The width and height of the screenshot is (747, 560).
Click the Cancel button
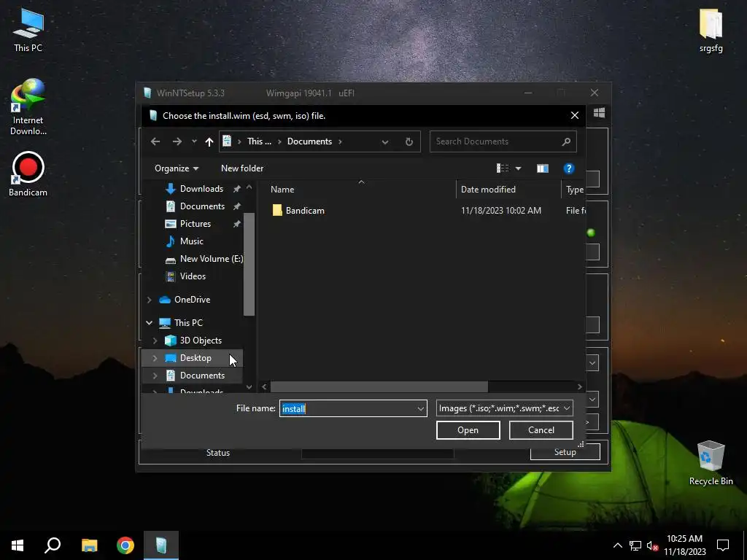coord(541,430)
